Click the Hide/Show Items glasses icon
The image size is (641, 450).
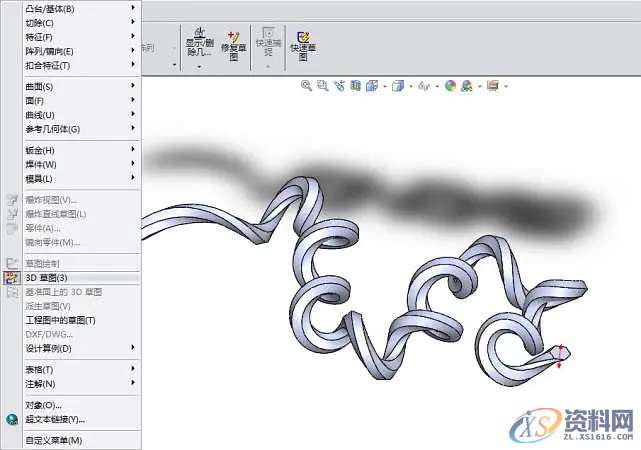coord(424,86)
